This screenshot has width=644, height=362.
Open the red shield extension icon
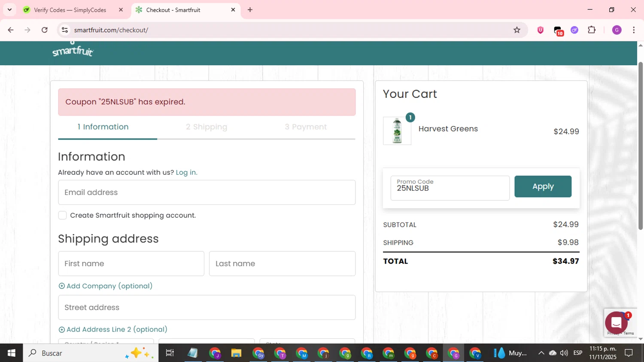click(541, 30)
